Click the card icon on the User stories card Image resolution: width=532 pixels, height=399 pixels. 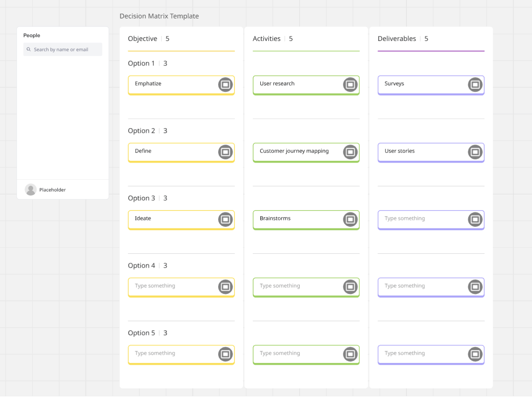tap(475, 152)
